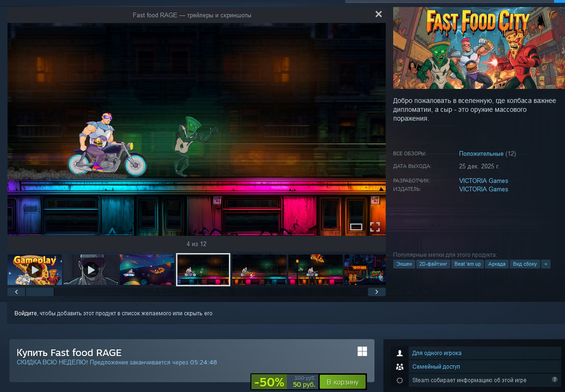Screen dimensions: 565x392
Task: Click the 50 руб. discounted price
Action: click(304, 385)
